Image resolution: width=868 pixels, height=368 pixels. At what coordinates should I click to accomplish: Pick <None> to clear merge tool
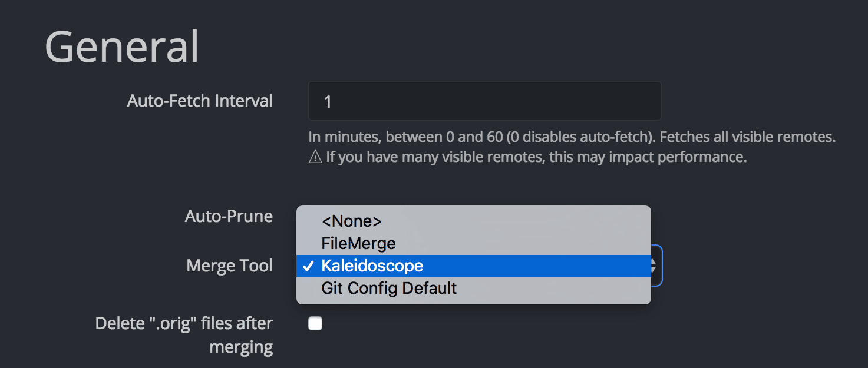coord(351,221)
